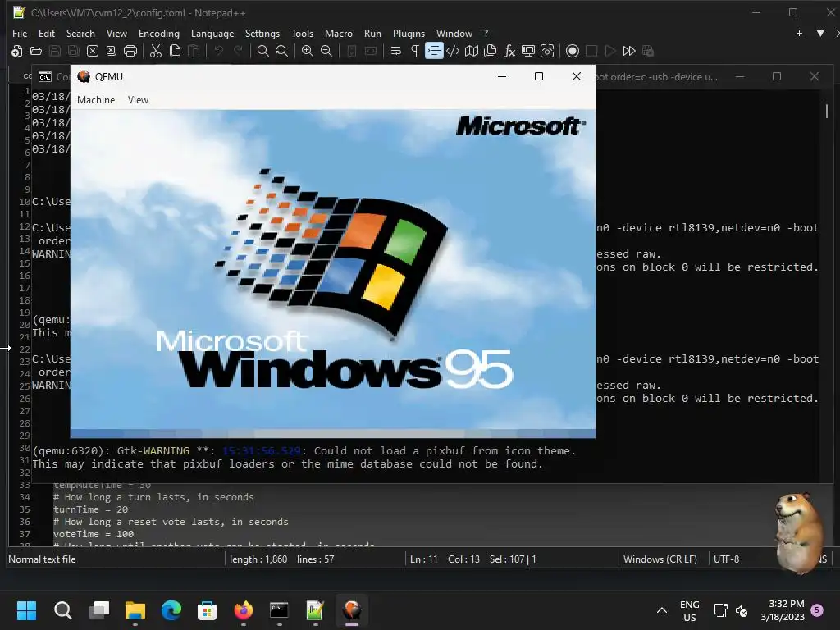The width and height of the screenshot is (840, 630).
Task: Zoom out using the minus magnifier icon
Action: coord(326,51)
